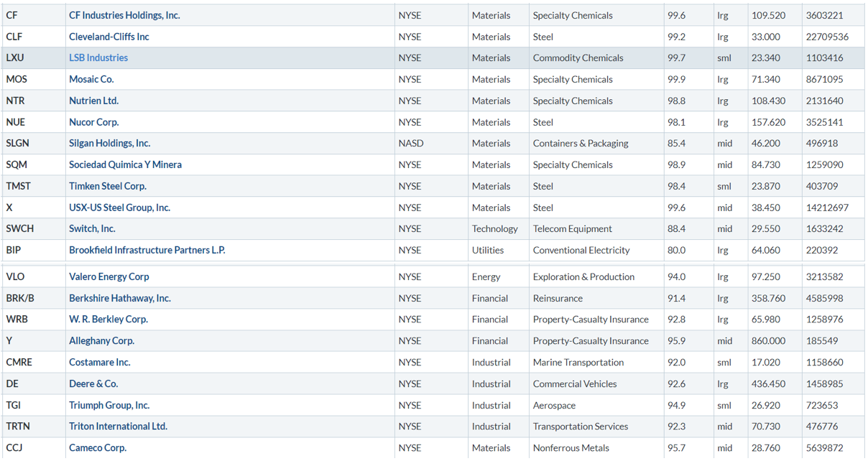Screen dimensions: 868x461
Task: Select the NTR ticker symbol
Action: click(15, 101)
